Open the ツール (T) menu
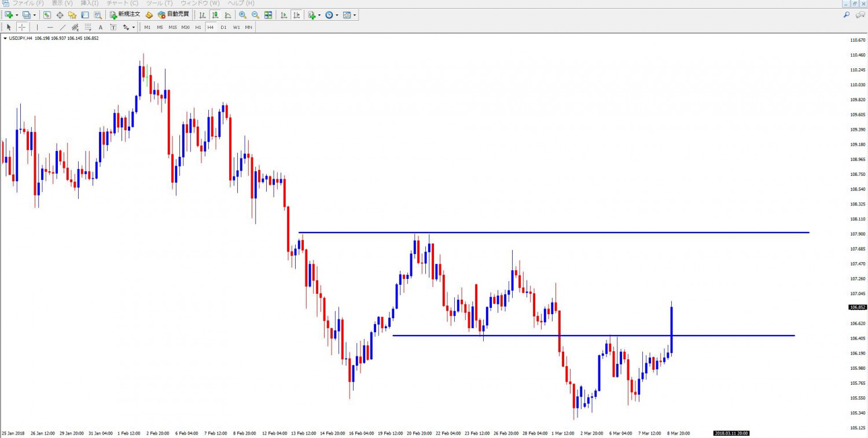 (159, 3)
